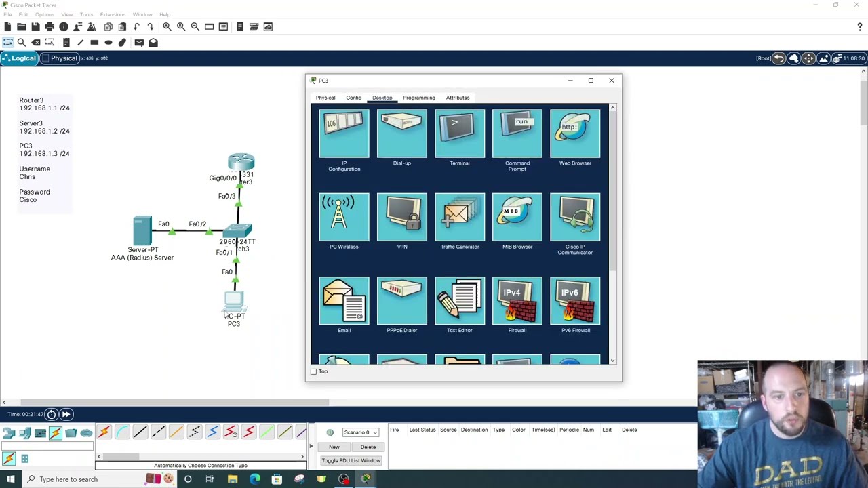Click the New file toolbar icon
This screenshot has width=868, height=488.
pyautogui.click(x=7, y=26)
